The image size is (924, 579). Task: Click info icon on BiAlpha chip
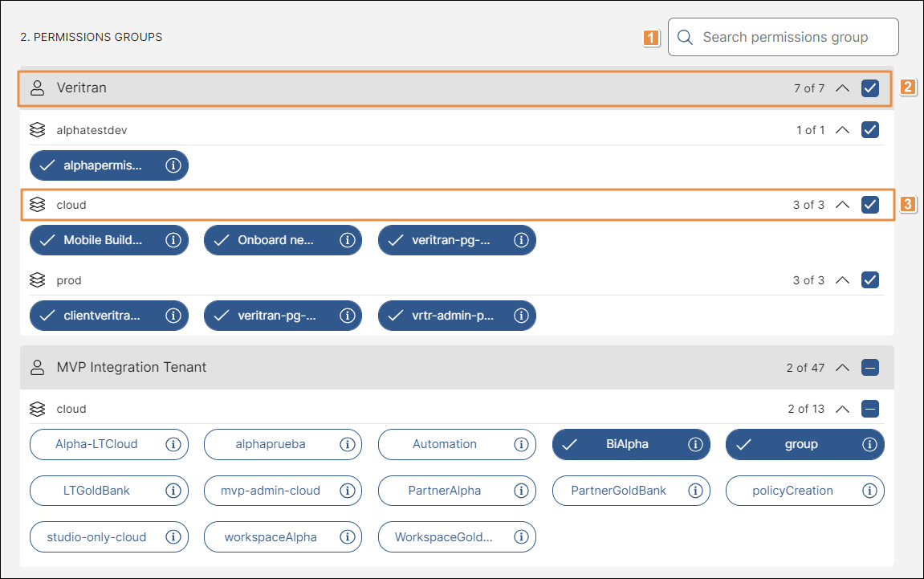pyautogui.click(x=695, y=444)
